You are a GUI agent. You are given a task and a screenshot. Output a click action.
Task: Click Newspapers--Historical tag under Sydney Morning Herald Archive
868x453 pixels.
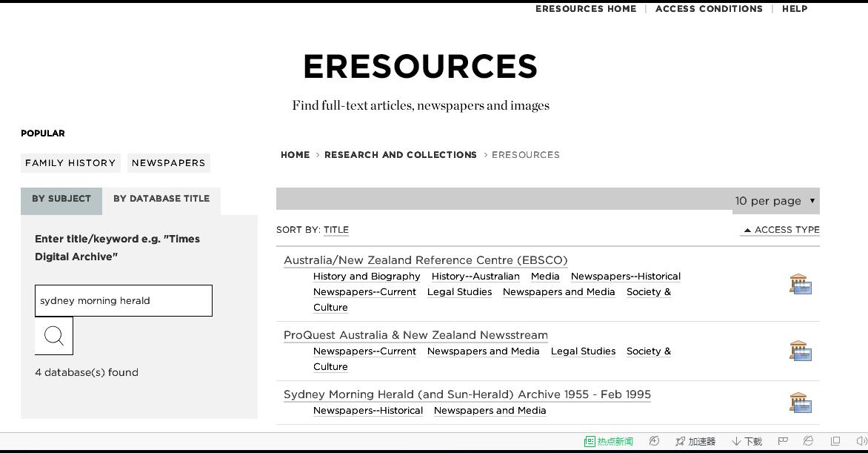click(367, 410)
